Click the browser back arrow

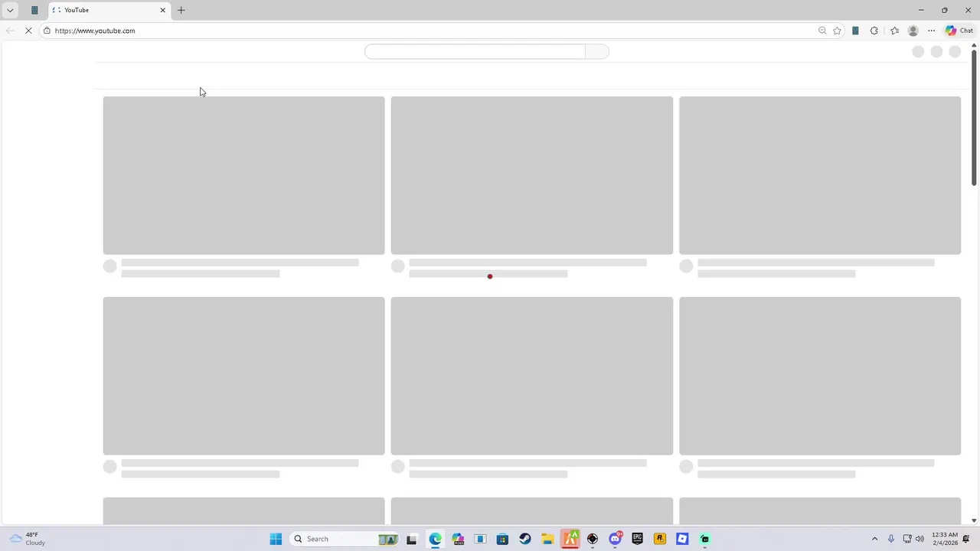pyautogui.click(x=10, y=31)
